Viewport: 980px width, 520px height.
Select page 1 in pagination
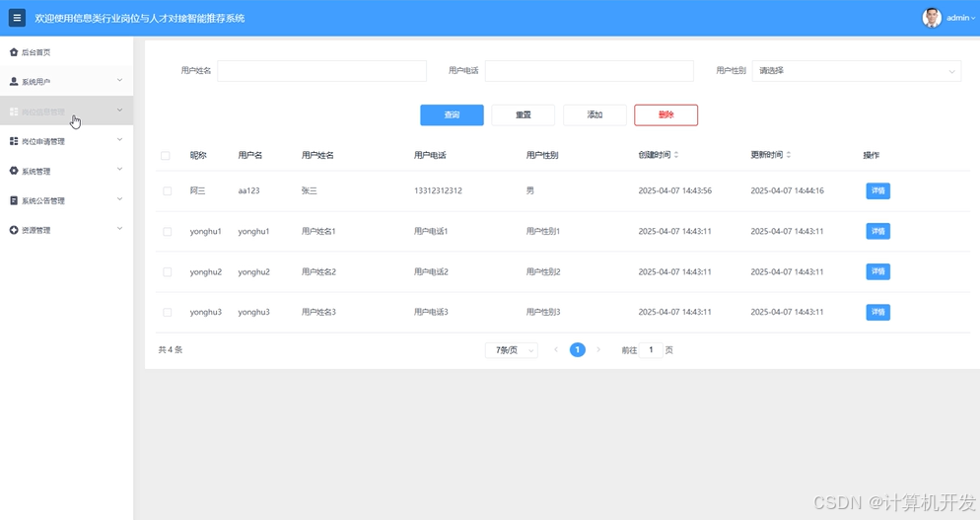coord(578,350)
